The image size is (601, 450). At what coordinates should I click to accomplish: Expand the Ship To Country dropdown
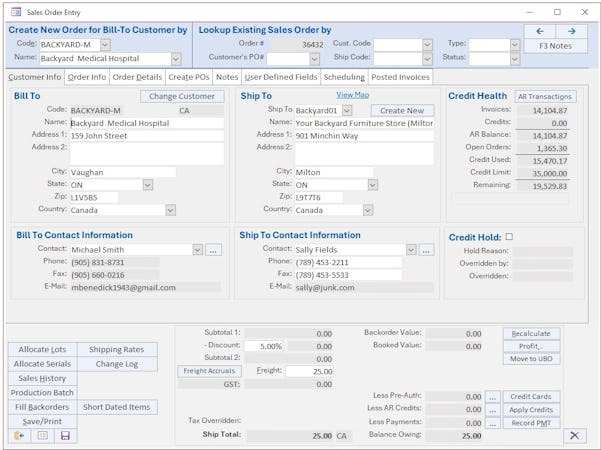click(x=368, y=210)
